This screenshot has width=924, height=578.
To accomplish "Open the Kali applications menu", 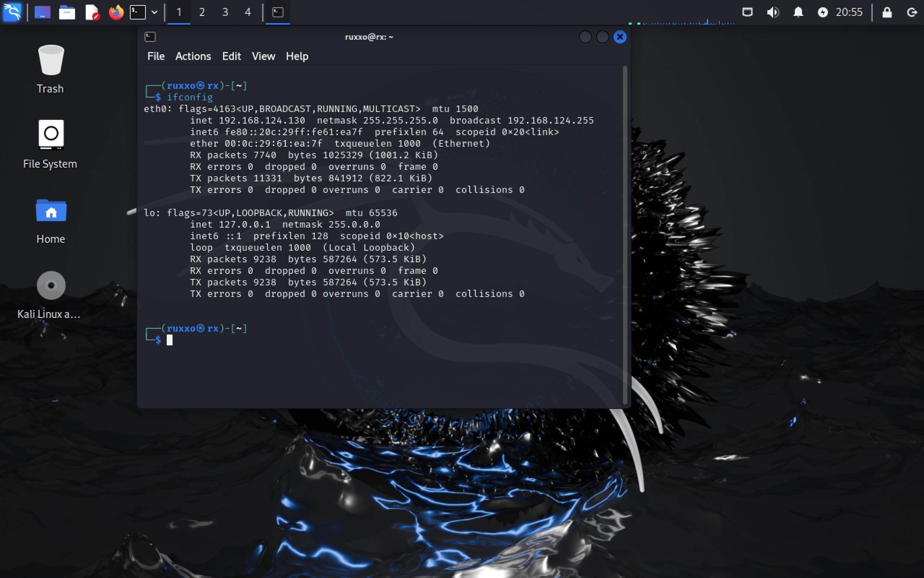I will pos(12,12).
